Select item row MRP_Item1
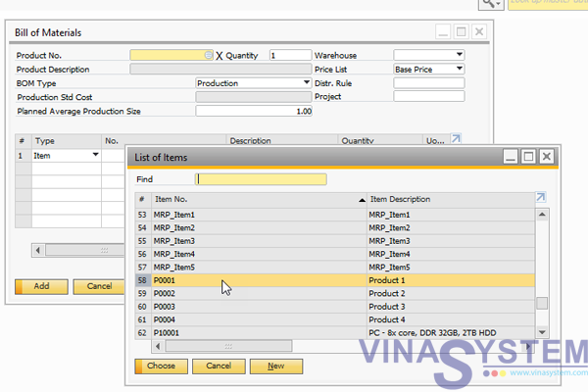This screenshot has width=588, height=392. click(x=335, y=215)
